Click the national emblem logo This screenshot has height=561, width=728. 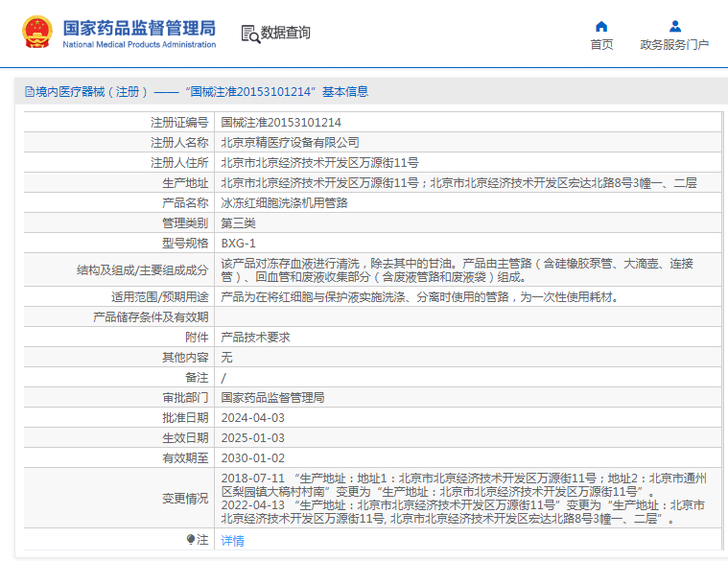[37, 33]
